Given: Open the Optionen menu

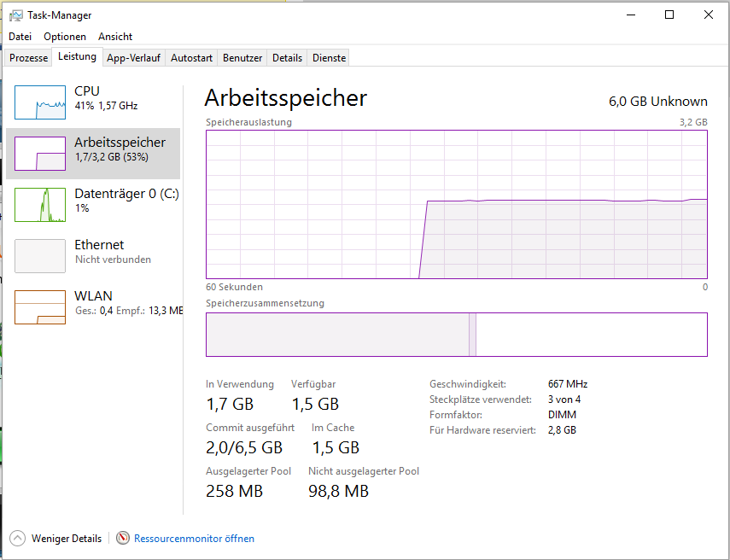Looking at the screenshot, I should click(65, 37).
